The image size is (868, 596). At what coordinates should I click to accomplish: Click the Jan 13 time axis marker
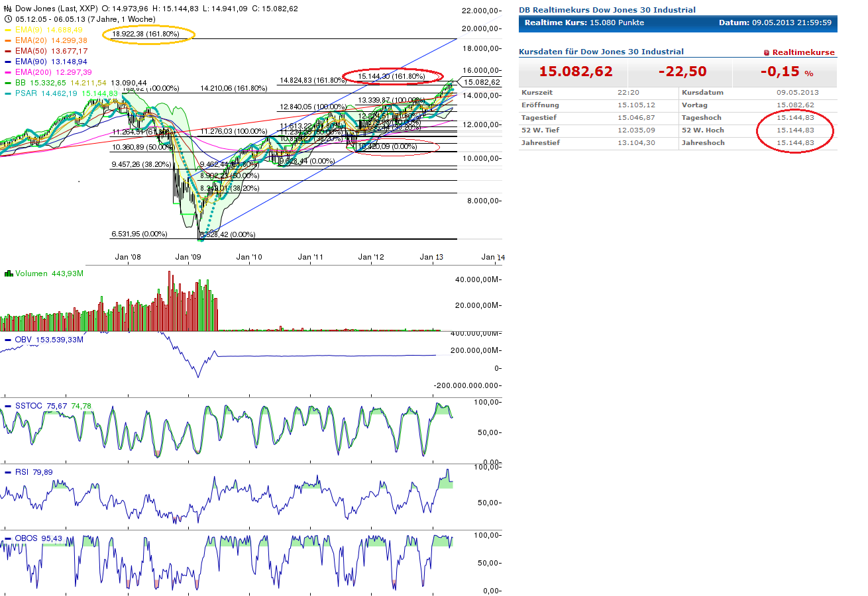pyautogui.click(x=432, y=257)
